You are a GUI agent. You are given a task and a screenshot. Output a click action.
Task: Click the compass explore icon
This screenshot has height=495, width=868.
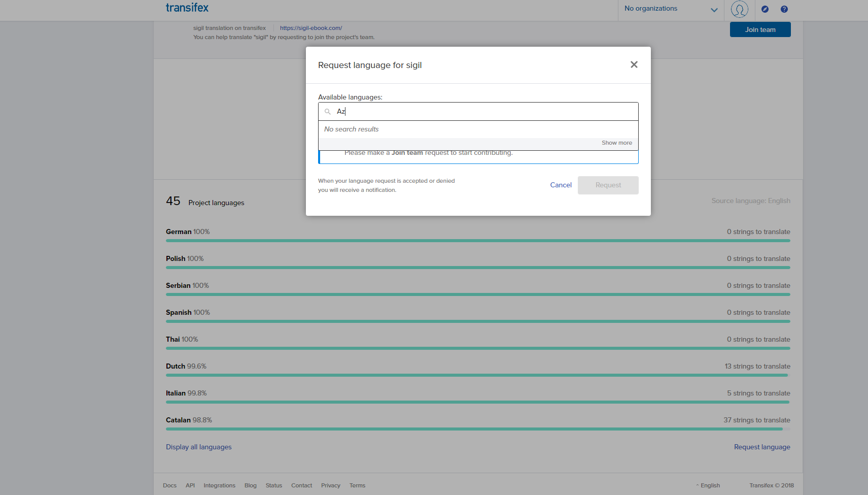(765, 9)
